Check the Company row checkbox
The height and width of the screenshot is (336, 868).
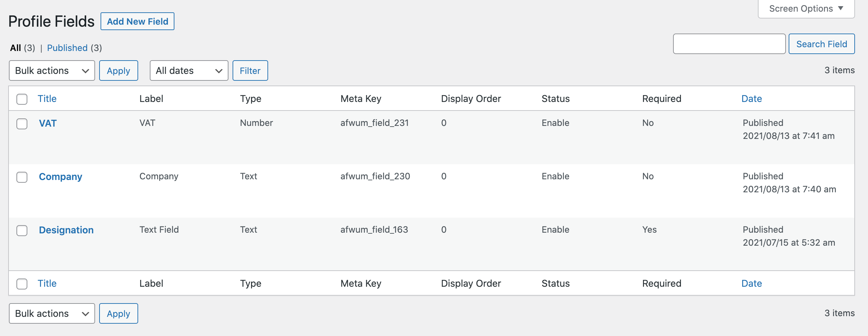(22, 178)
